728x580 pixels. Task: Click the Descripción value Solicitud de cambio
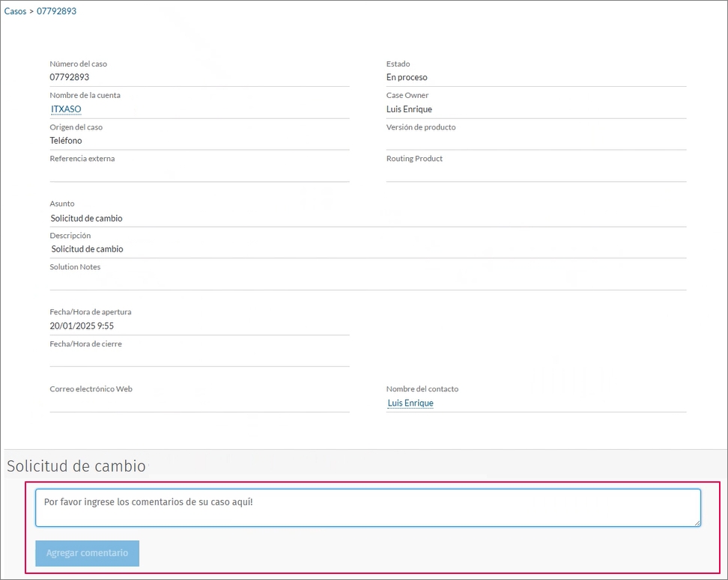click(x=88, y=249)
